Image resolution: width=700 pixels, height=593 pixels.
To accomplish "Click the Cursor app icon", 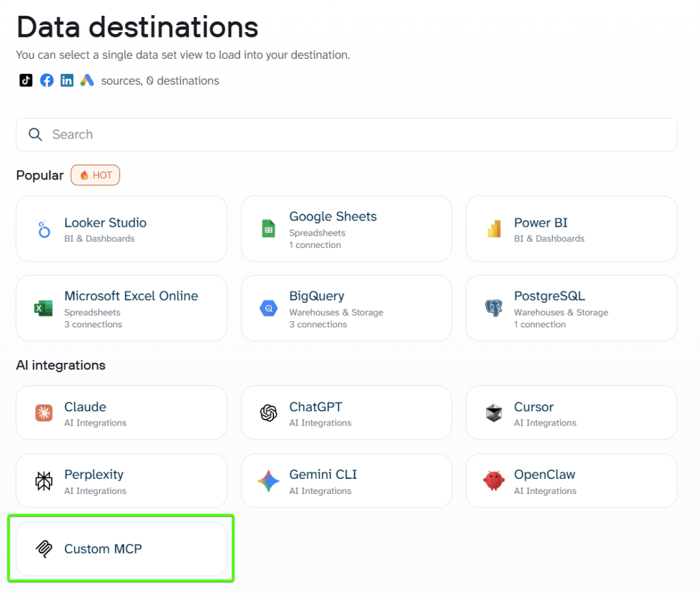I will click(493, 413).
